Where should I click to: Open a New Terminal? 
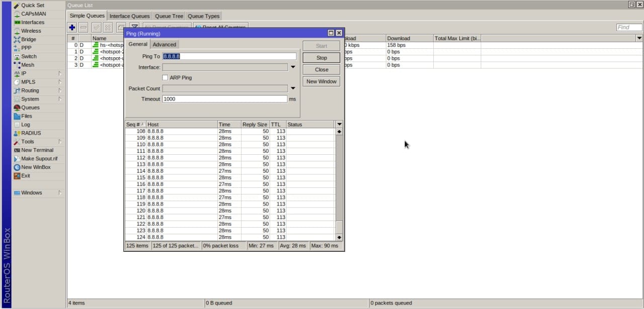click(37, 150)
